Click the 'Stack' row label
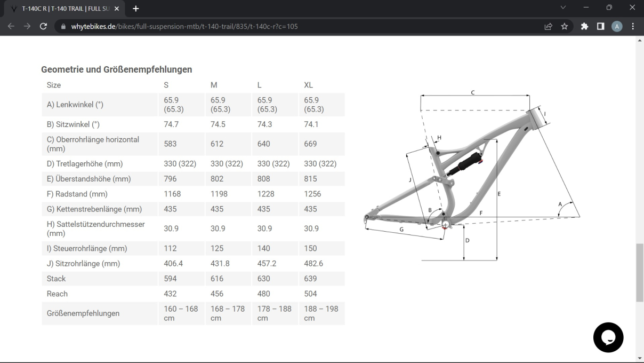 point(56,279)
